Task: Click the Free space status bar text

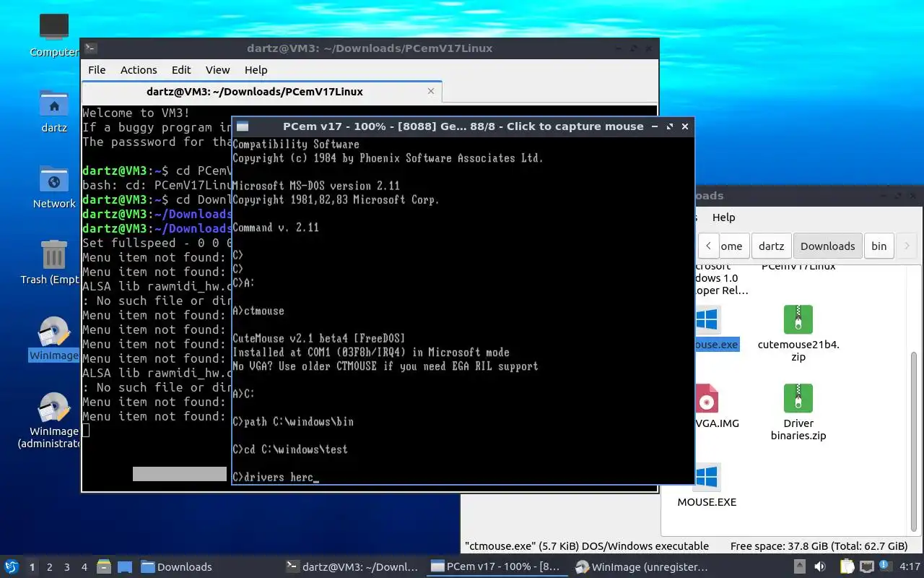Action: [819, 546]
